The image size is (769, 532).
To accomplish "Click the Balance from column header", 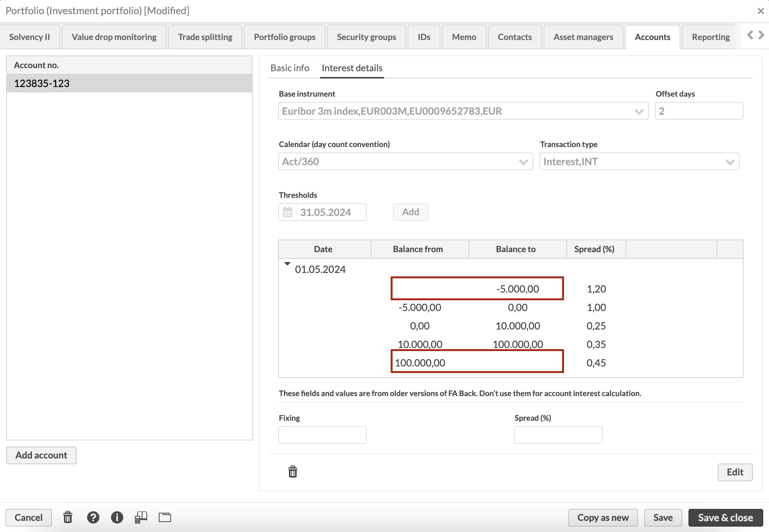I will pyautogui.click(x=420, y=249).
